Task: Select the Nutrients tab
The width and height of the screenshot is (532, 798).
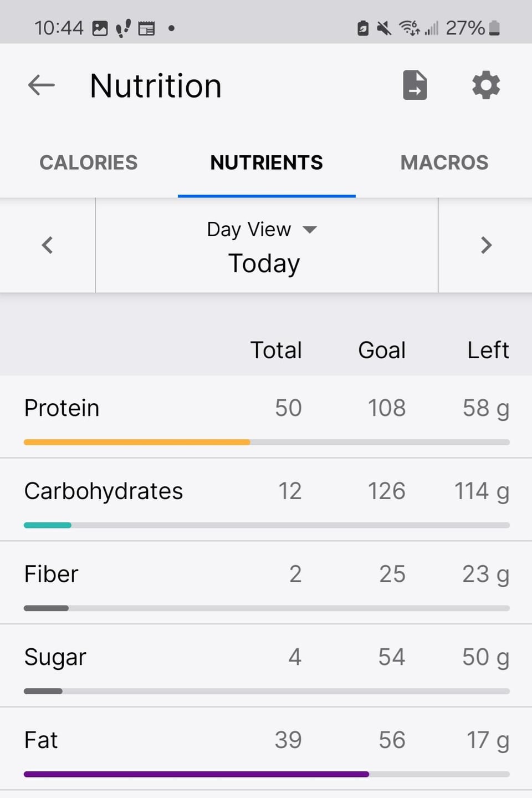Action: [x=267, y=162]
